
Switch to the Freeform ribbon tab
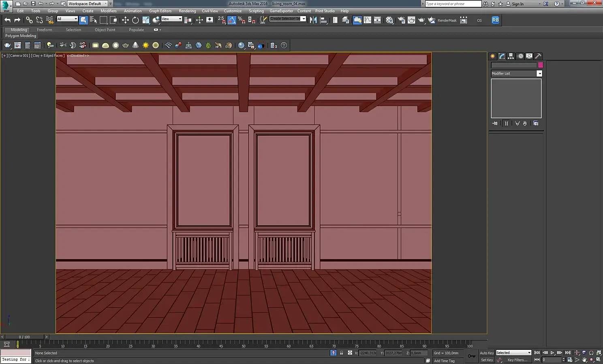point(44,30)
